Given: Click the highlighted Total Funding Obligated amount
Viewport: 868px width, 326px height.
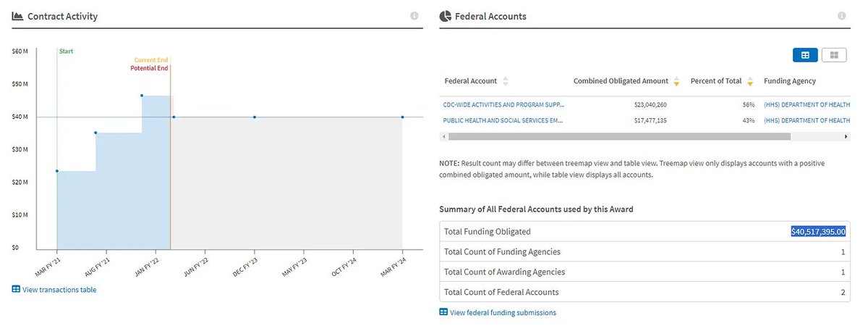Looking at the screenshot, I should pyautogui.click(x=818, y=232).
